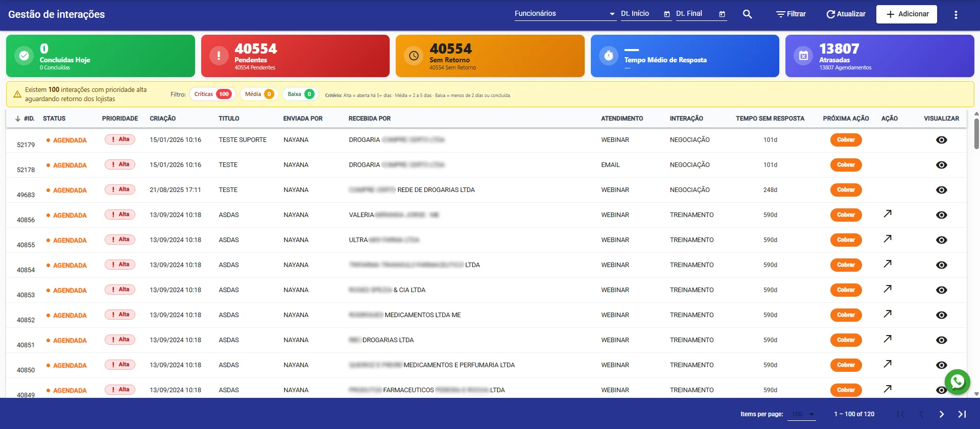Screen dimensions: 980x429
Task: Open action arrow for row 40853
Action: click(888, 289)
